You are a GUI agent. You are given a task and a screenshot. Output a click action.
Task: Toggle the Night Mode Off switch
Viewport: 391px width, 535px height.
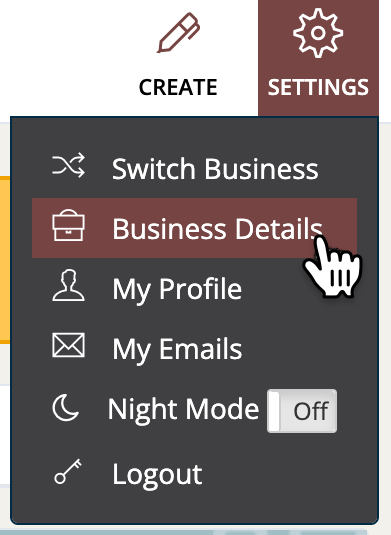tap(302, 411)
